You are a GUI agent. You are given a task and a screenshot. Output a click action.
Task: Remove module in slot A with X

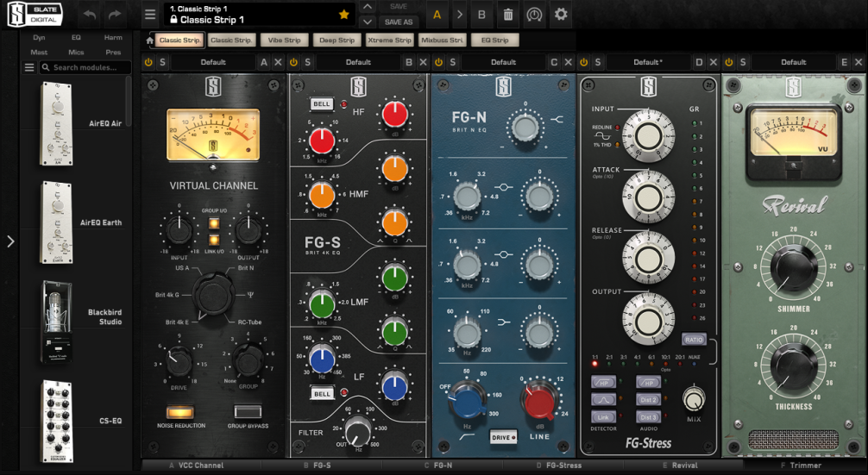tap(278, 62)
